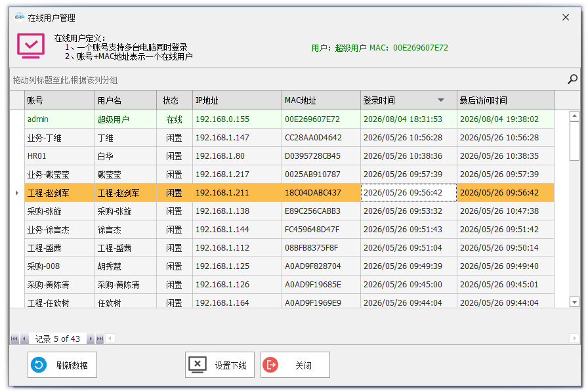The height and width of the screenshot is (391, 588).
Task: Click MAC address D0395728CB45
Action: tap(321, 156)
